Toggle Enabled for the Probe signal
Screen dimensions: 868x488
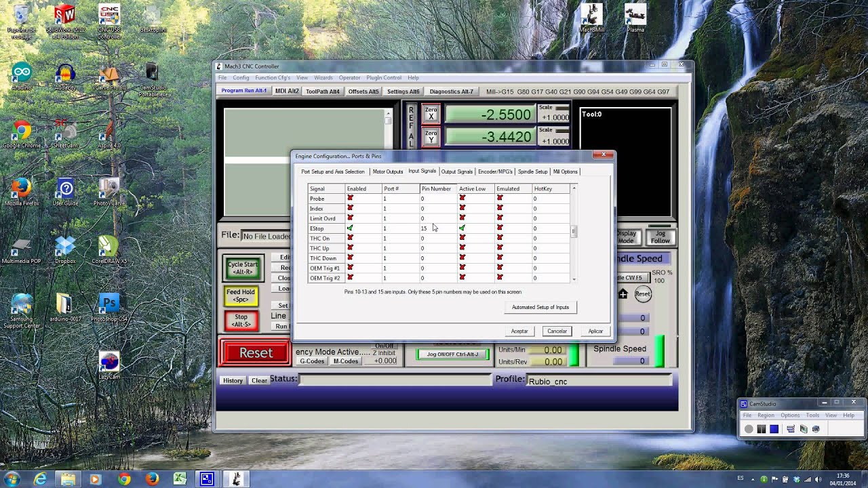[x=350, y=199]
